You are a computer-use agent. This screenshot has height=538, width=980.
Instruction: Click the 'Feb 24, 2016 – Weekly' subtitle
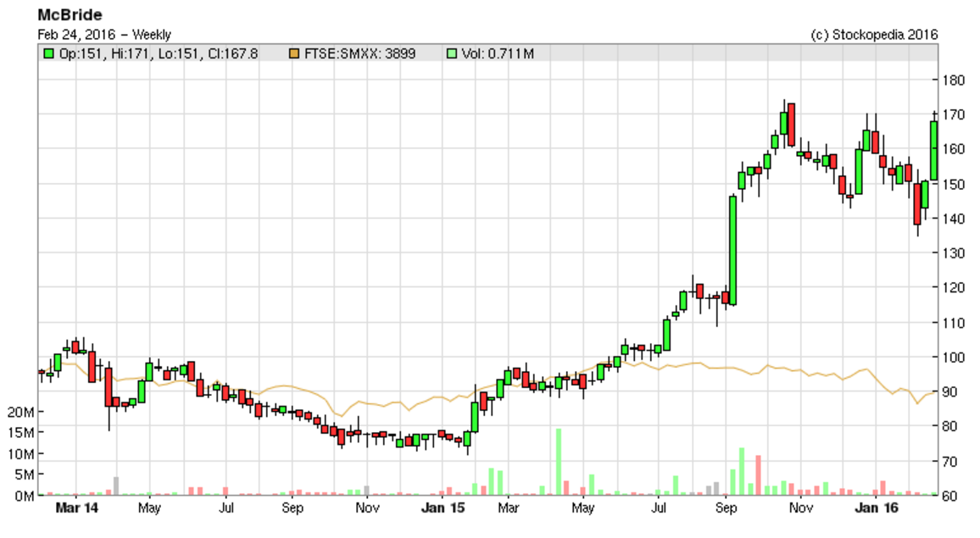pyautogui.click(x=103, y=35)
